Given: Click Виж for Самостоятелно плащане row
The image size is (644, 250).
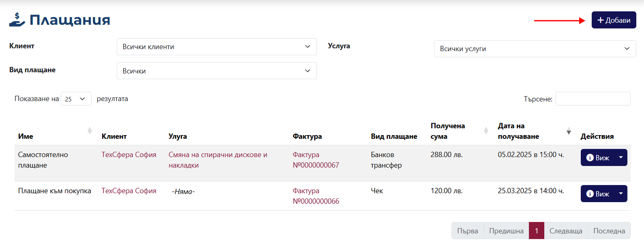Looking at the screenshot, I should (x=598, y=157).
